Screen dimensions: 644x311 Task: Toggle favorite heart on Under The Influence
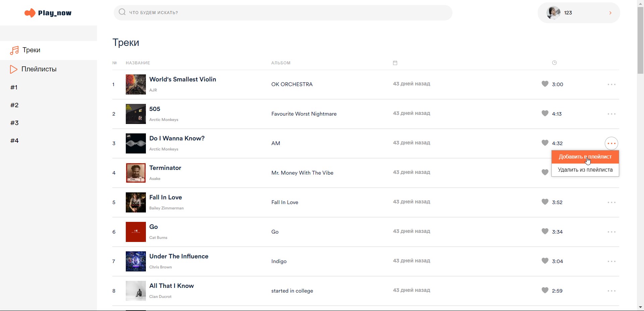click(545, 261)
